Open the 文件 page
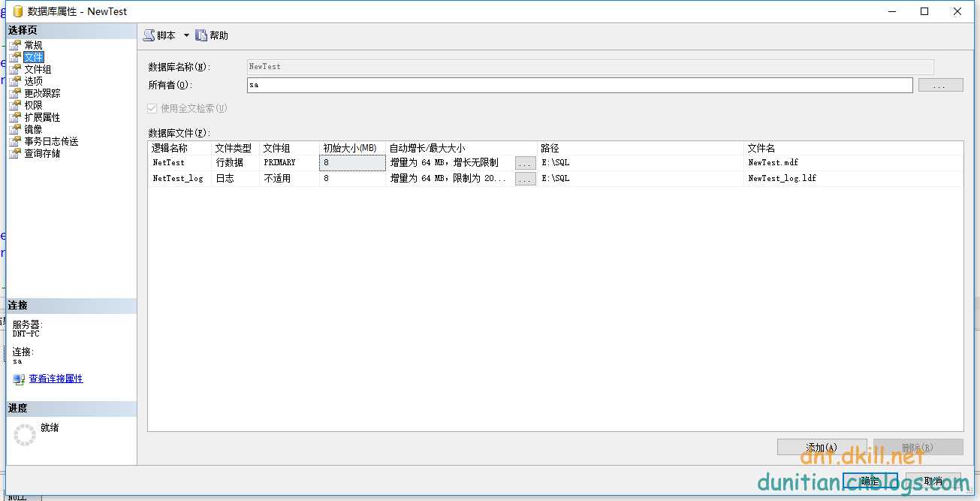 [x=33, y=57]
